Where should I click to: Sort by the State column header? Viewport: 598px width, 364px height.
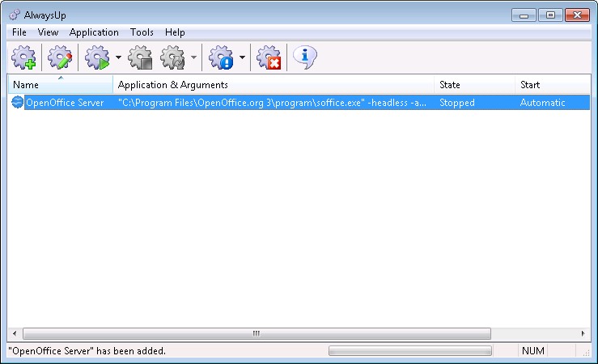(x=474, y=84)
